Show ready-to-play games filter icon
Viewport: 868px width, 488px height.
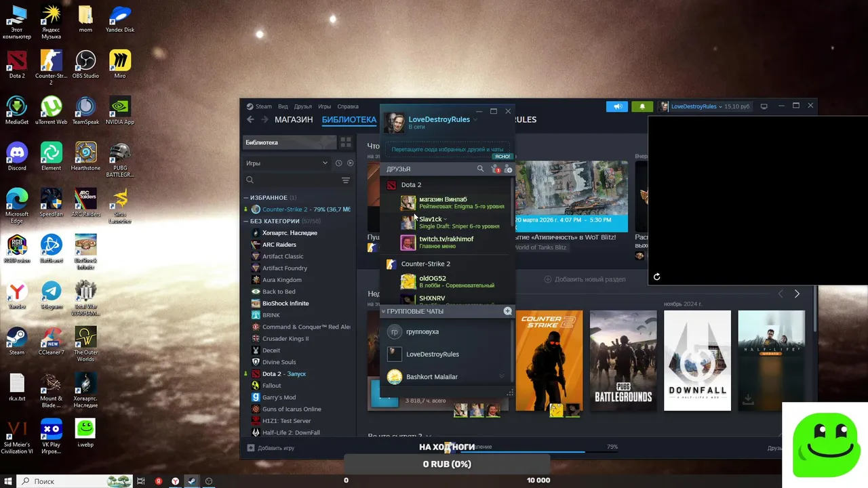351,163
